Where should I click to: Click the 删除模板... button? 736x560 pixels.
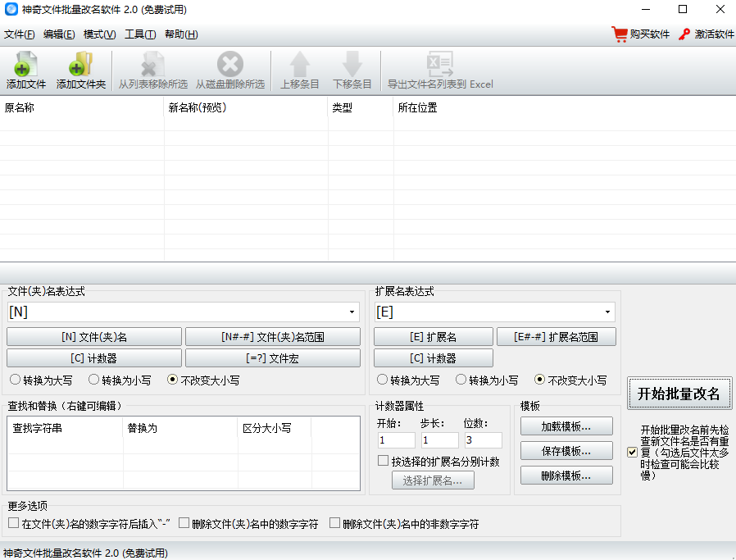(566, 476)
